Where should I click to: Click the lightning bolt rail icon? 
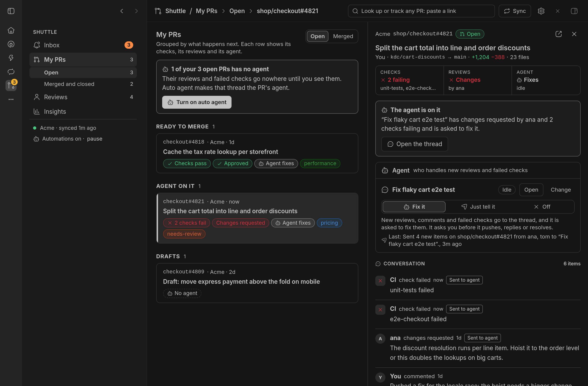11,58
